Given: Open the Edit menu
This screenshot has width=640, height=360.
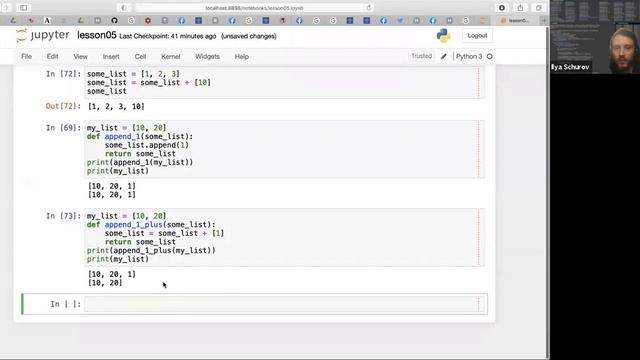Looking at the screenshot, I should click(x=52, y=56).
